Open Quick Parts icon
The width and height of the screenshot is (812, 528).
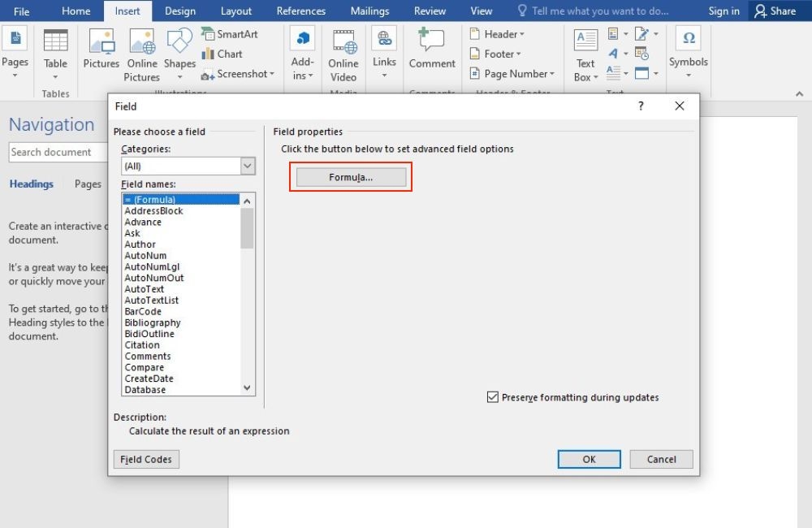tap(612, 34)
